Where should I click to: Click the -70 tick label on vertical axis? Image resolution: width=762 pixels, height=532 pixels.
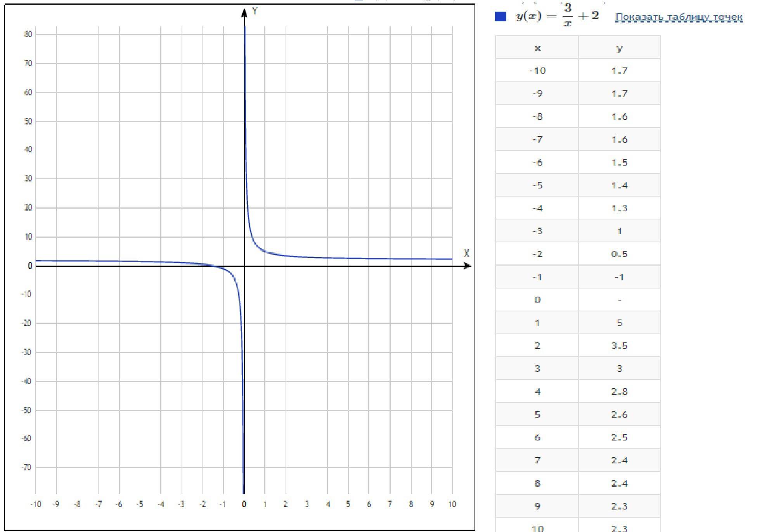[26, 467]
